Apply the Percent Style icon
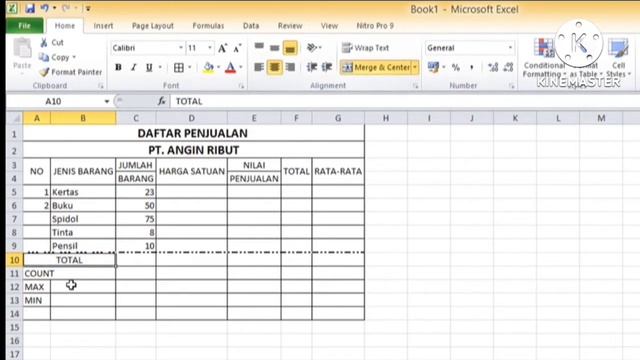Screen dimensions: 640x360 coord(456,67)
